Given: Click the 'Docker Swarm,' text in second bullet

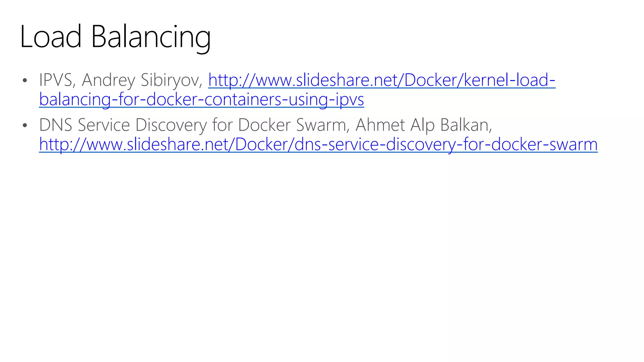Looking at the screenshot, I should 294,125.
